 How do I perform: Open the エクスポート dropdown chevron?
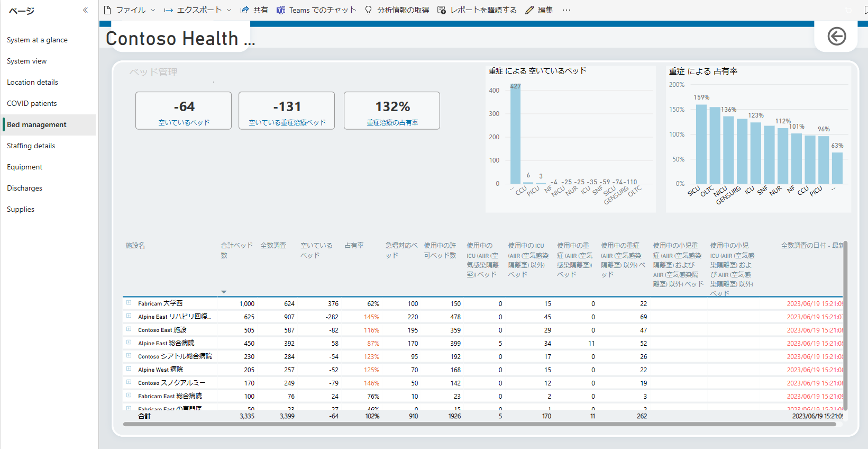229,10
